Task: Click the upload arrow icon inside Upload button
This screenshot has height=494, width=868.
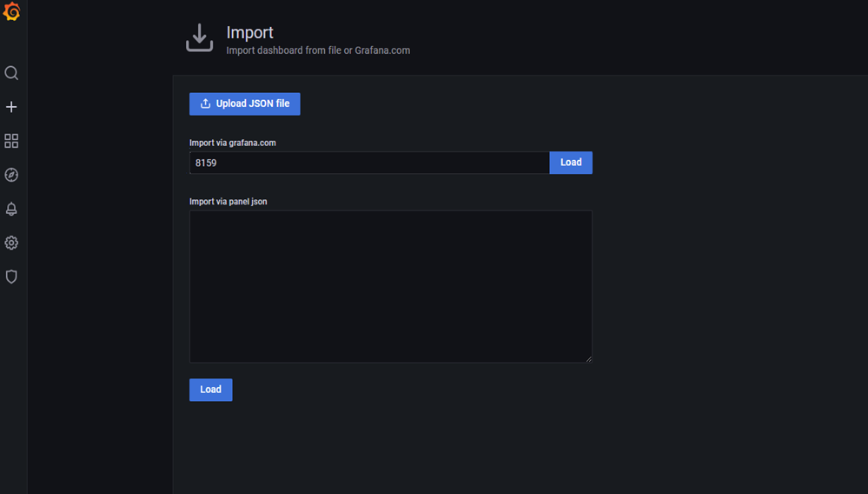Action: point(205,103)
